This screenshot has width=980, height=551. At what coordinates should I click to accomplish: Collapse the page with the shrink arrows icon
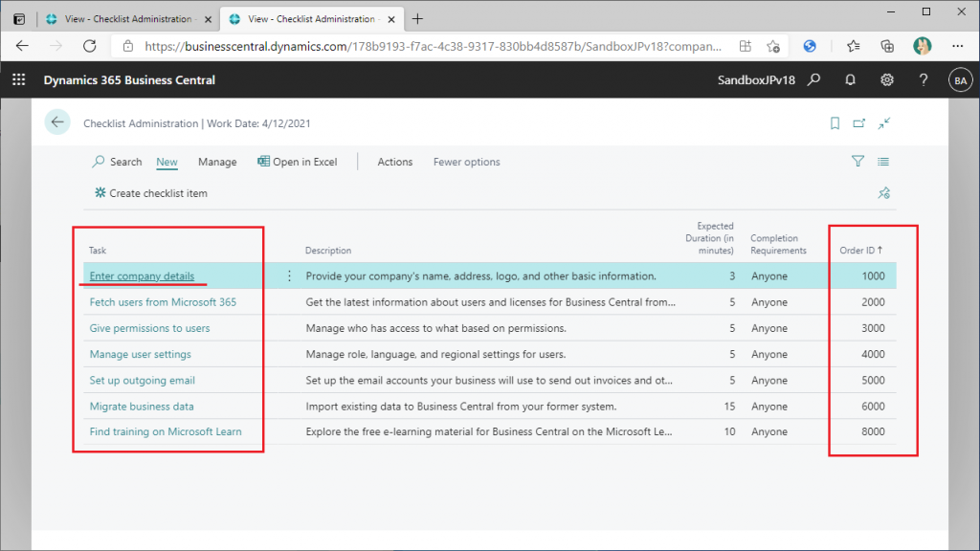[883, 123]
